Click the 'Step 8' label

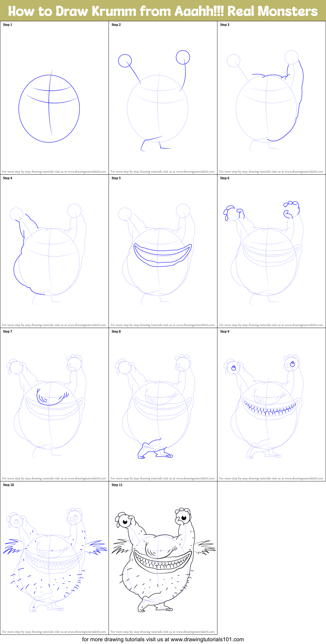pyautogui.click(x=116, y=331)
